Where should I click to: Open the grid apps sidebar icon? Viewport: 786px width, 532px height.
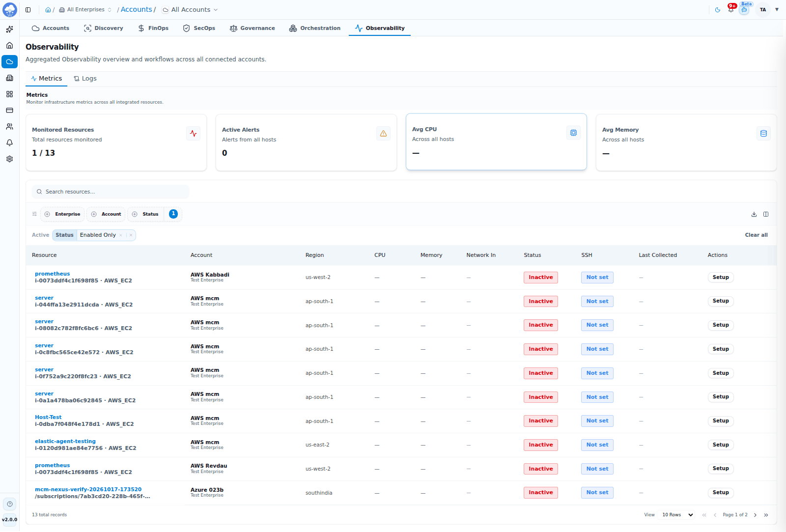(x=9, y=94)
